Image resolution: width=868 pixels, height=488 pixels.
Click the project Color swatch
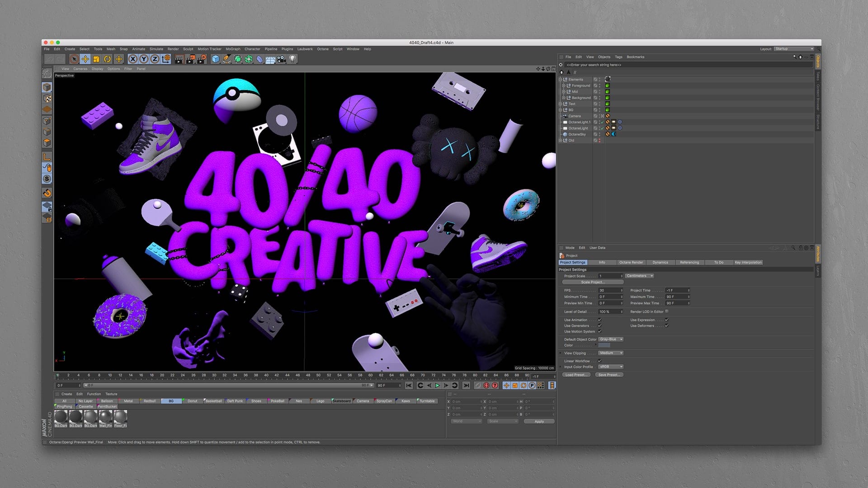(x=604, y=345)
